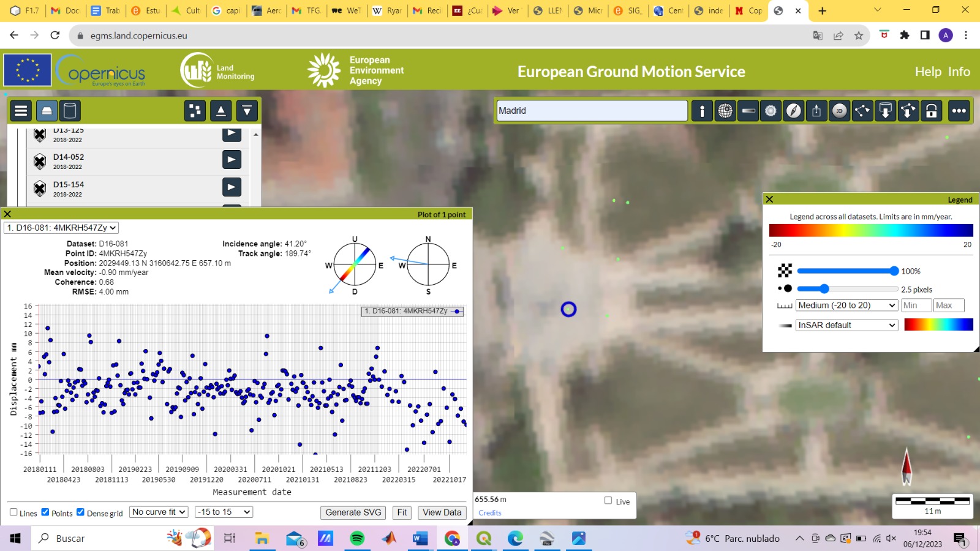980x551 pixels.
Task: Click the arrow button next to D14-052
Action: [x=232, y=160]
